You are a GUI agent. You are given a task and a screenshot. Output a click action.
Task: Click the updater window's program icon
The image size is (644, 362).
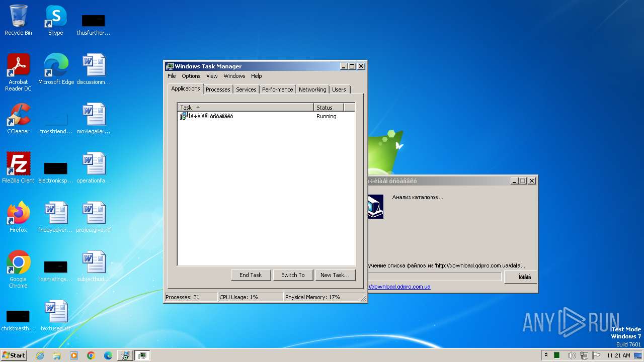[x=375, y=206]
